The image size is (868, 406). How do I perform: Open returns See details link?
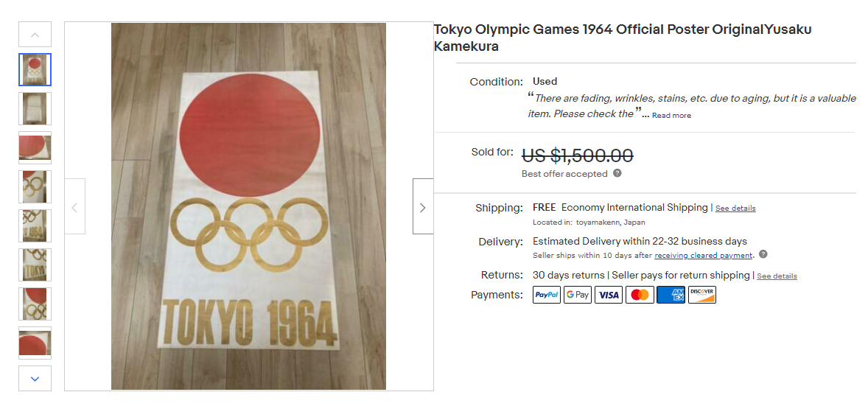[x=777, y=276]
